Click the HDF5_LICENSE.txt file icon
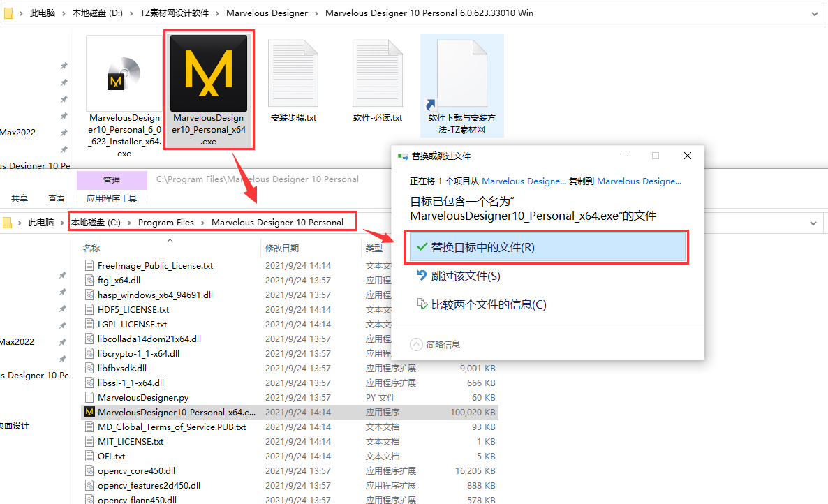Screen dimensions: 828x504 pyautogui.click(x=89, y=310)
